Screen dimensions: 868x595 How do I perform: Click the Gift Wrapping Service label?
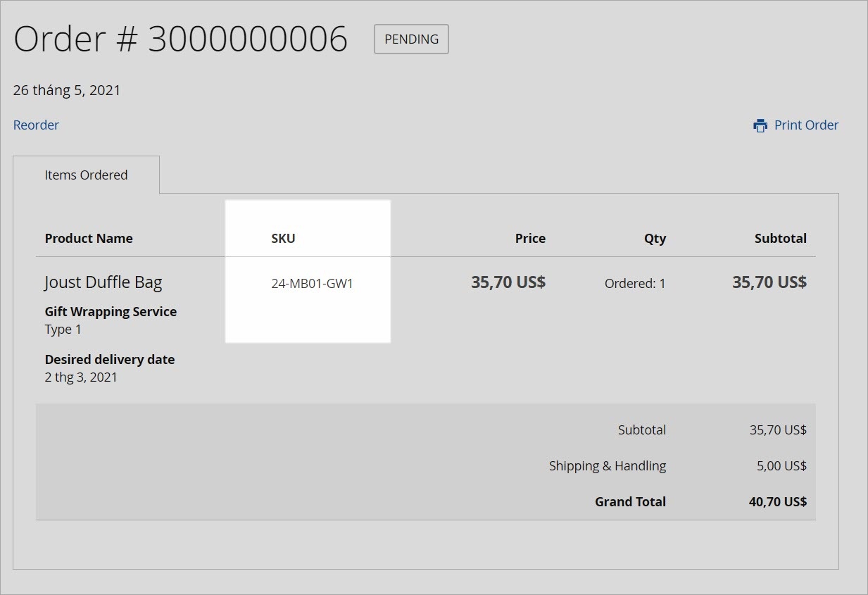(111, 311)
